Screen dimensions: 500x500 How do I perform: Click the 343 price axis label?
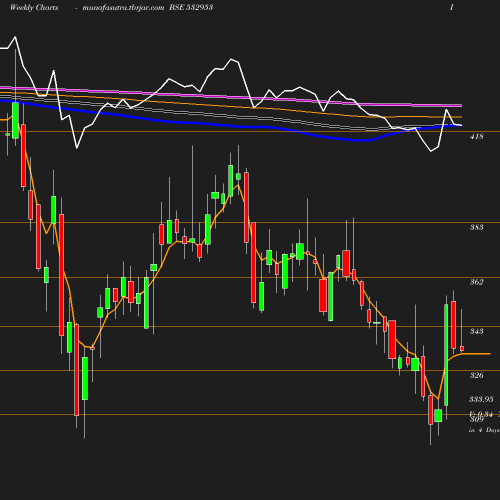[x=476, y=331]
